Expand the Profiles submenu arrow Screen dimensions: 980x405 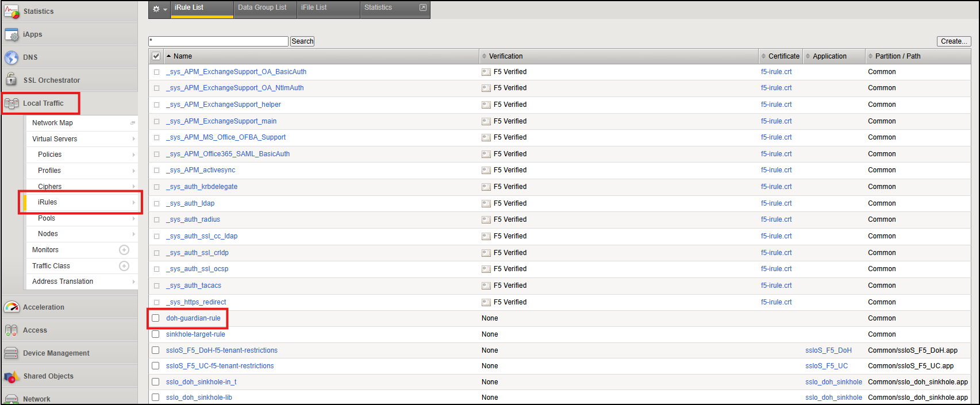[134, 171]
